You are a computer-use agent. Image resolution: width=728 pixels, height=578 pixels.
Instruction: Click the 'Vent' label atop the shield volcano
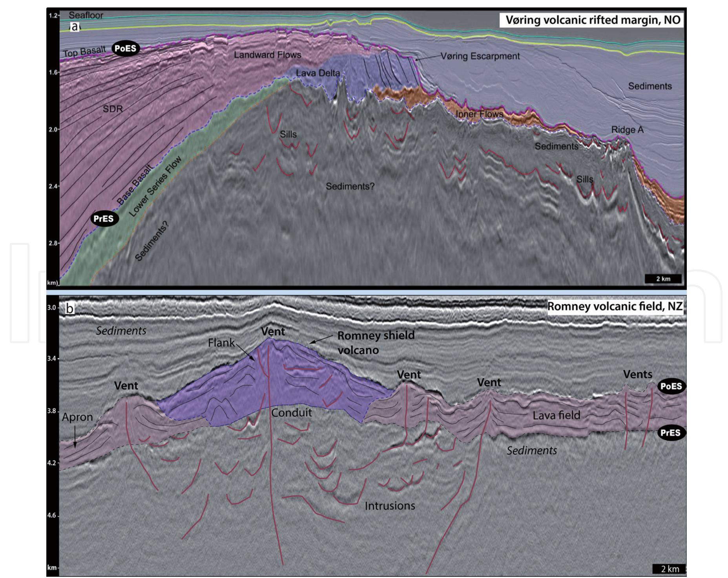tap(273, 332)
